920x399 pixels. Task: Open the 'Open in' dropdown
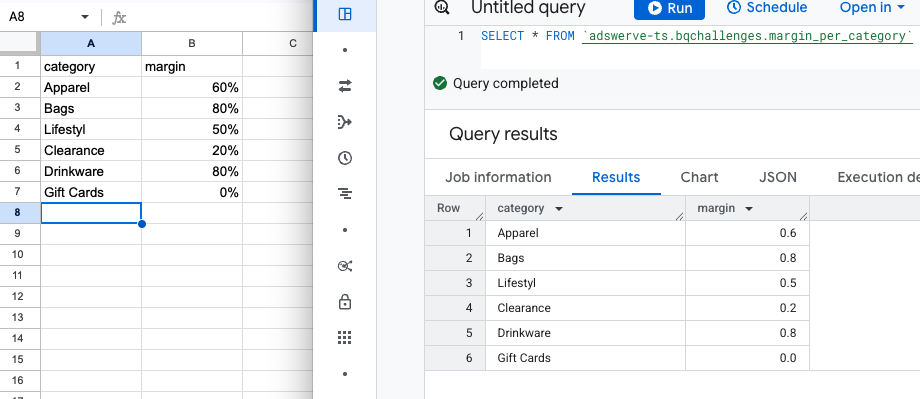[x=872, y=8]
